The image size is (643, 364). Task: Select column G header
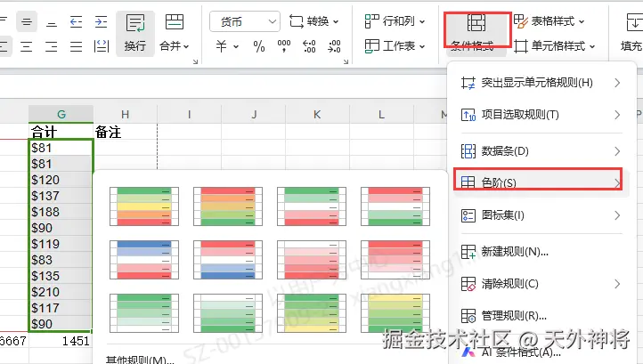[x=61, y=115]
